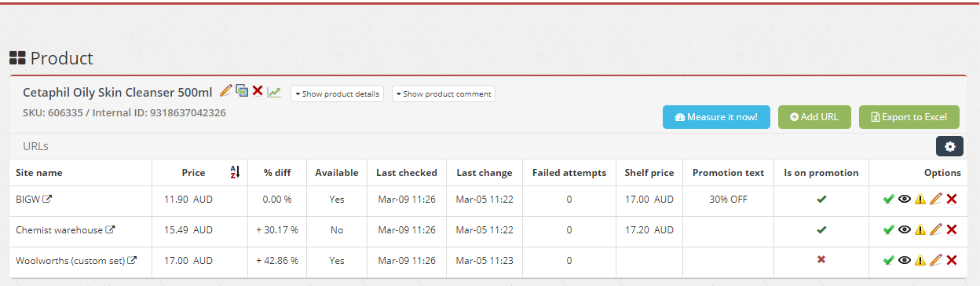Expand Show product comment
The image size is (980, 286).
tap(444, 93)
